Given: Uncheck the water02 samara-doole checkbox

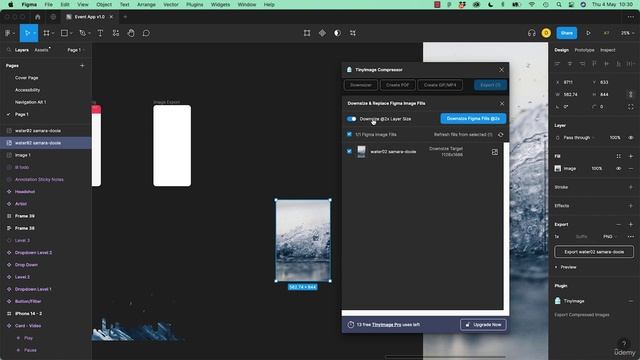Looking at the screenshot, I should click(x=349, y=151).
